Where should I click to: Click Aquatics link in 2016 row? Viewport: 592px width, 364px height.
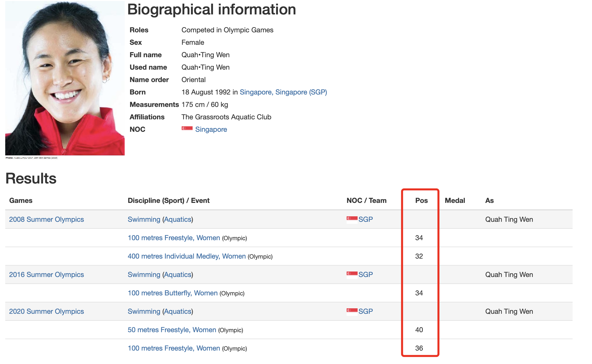point(178,275)
